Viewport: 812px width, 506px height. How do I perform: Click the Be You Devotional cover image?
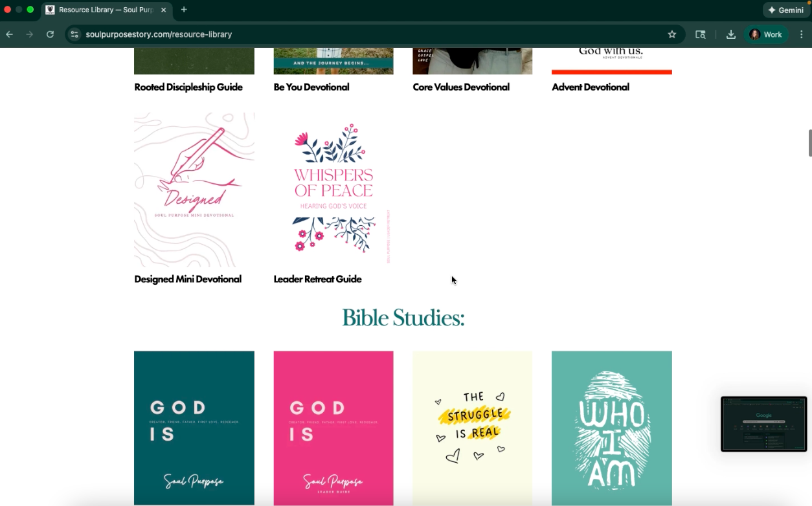(x=333, y=61)
